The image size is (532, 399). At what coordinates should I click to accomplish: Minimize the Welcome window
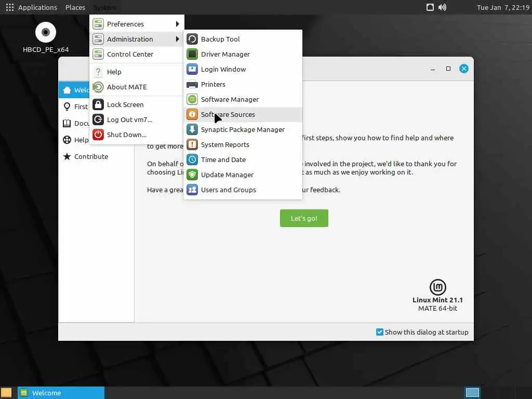[x=433, y=69]
